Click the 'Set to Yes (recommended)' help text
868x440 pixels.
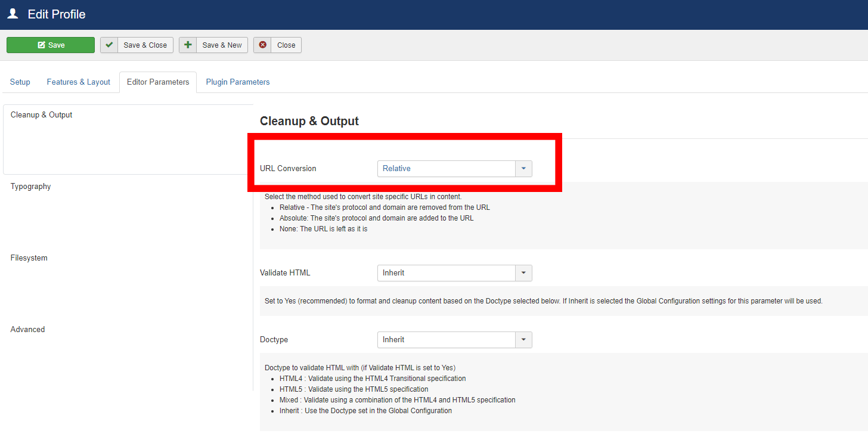coord(544,301)
